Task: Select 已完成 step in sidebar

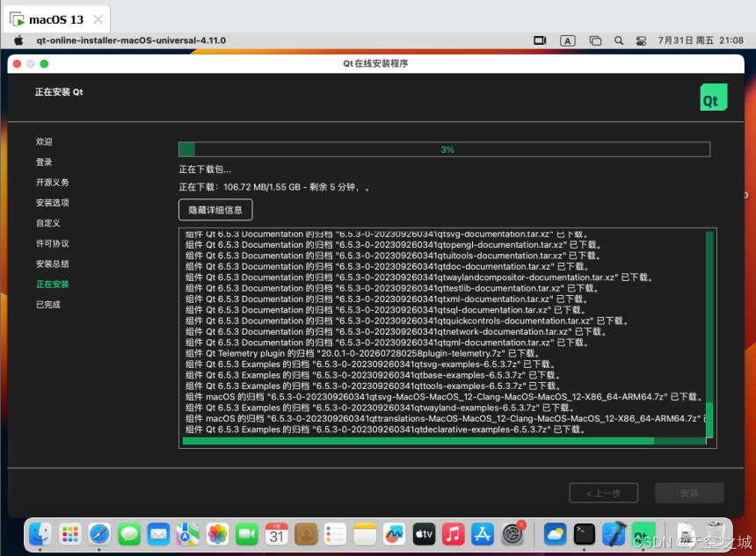Action: click(48, 305)
